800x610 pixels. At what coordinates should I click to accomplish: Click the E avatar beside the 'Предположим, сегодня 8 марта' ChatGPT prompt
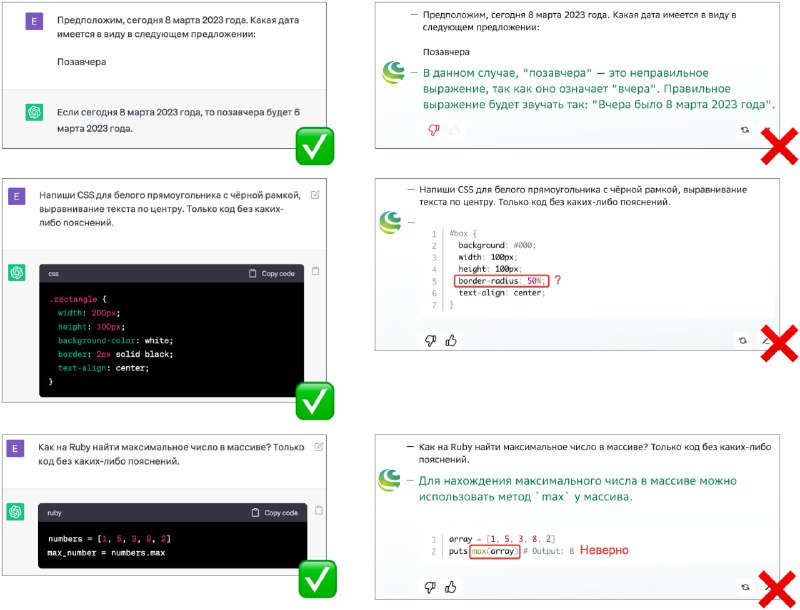[x=34, y=21]
